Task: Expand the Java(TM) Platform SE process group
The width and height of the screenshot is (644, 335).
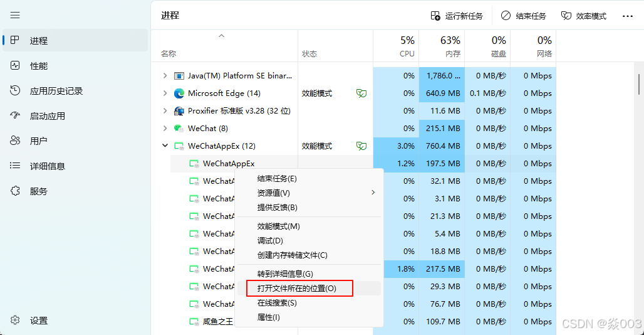Action: pyautogui.click(x=165, y=76)
